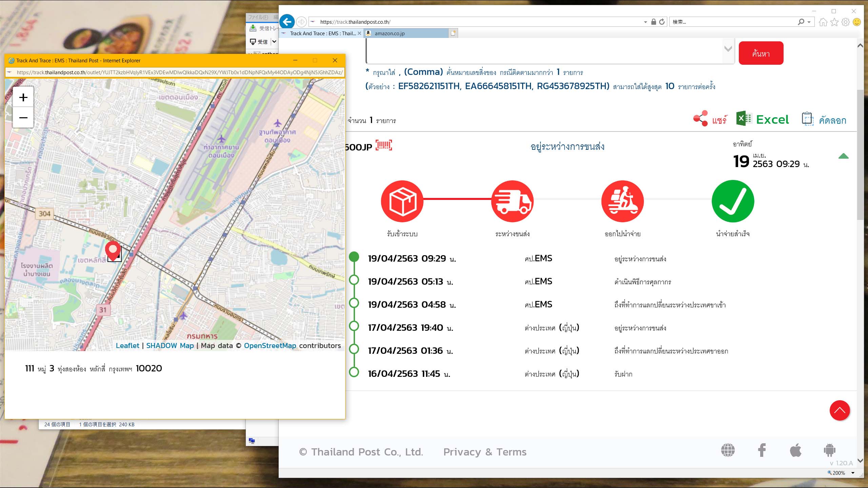Open the website globe icon in footer
This screenshot has height=488, width=868.
click(728, 450)
